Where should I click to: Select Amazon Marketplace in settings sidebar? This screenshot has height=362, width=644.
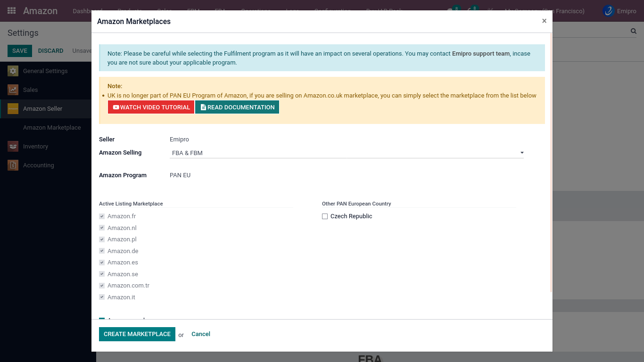[52, 128]
